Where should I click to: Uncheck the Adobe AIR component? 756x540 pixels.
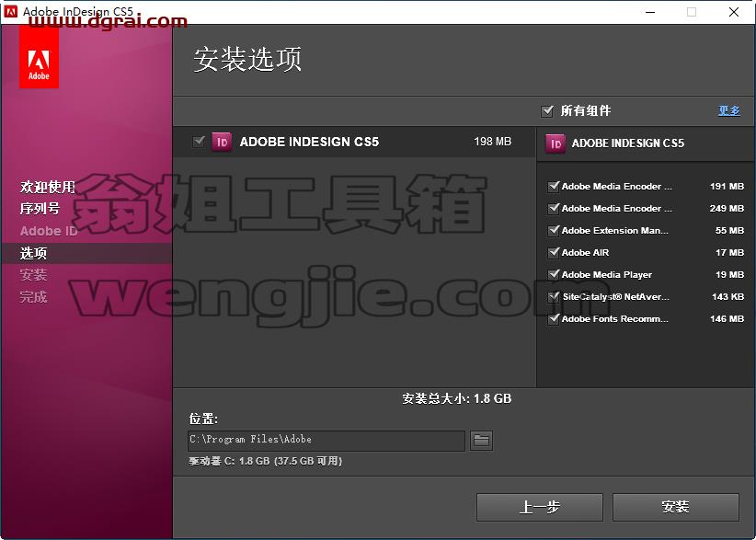554,252
